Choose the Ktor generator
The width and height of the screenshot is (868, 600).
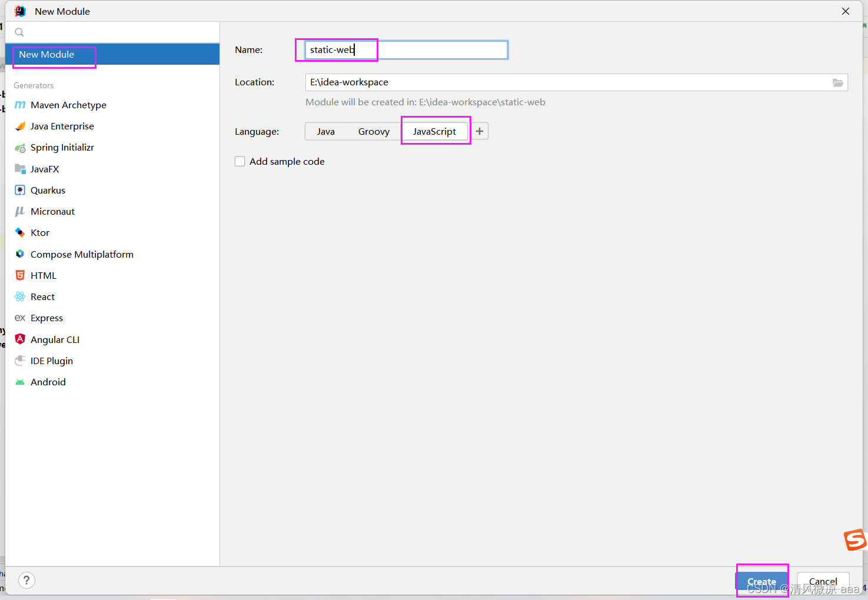click(112, 232)
